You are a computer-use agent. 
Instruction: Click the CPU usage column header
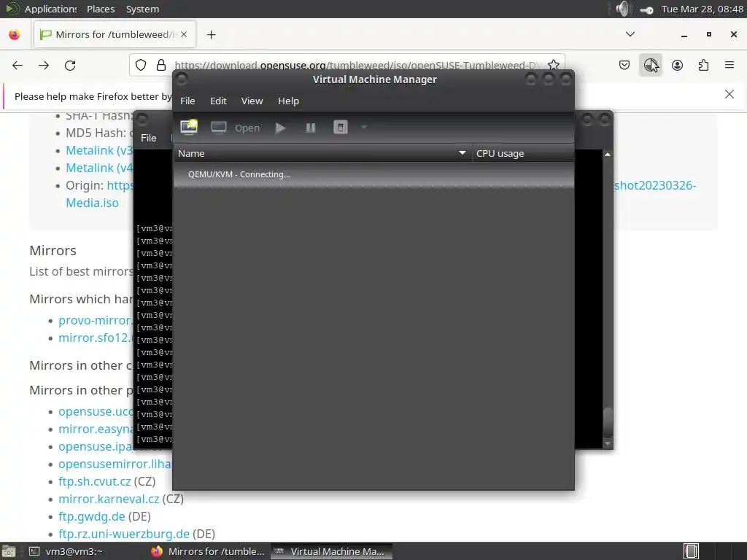(x=522, y=153)
